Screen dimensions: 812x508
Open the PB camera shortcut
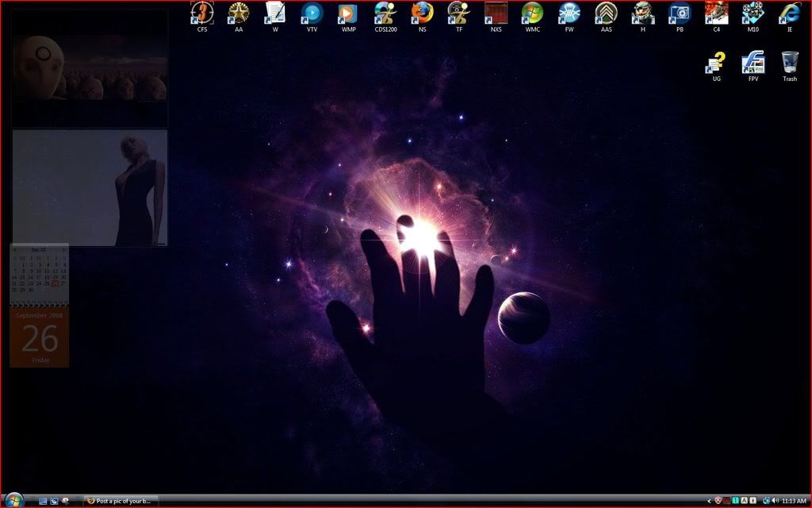coord(680,13)
